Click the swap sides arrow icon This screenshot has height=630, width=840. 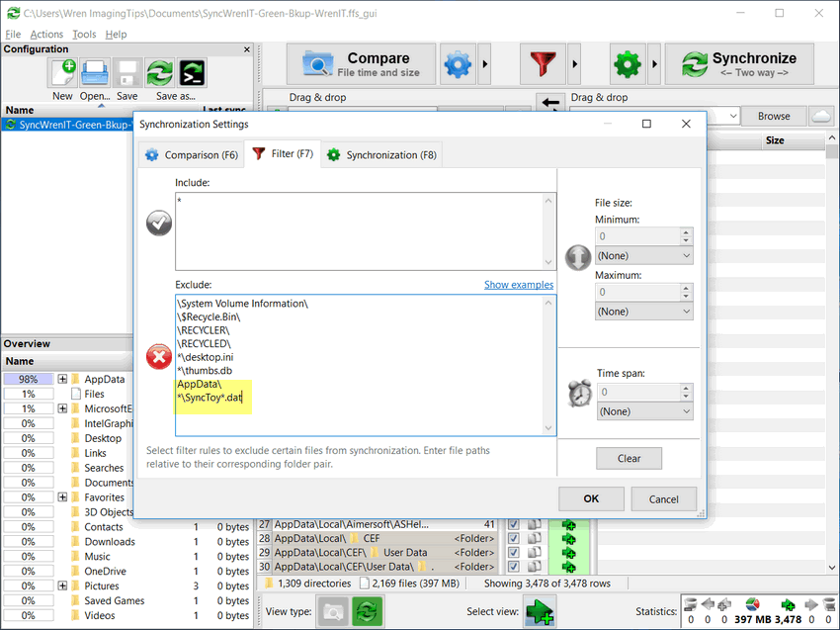pyautogui.click(x=550, y=102)
